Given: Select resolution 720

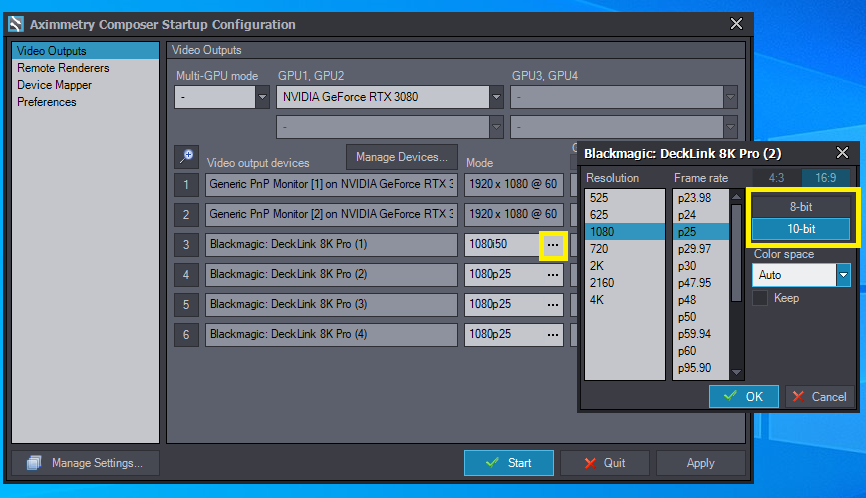Looking at the screenshot, I should [x=625, y=249].
